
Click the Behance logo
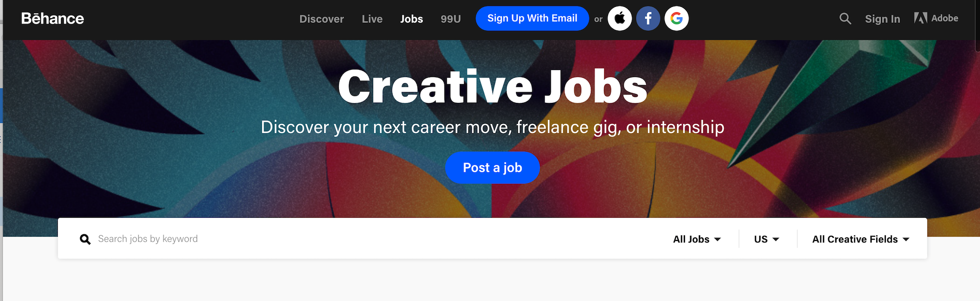[x=52, y=19]
